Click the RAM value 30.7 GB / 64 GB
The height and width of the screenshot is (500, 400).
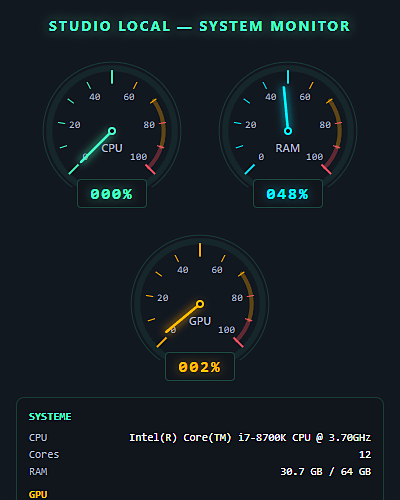[x=326, y=472]
